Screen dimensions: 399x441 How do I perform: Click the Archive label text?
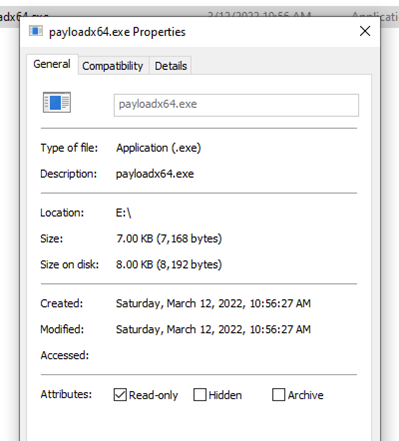[306, 395]
